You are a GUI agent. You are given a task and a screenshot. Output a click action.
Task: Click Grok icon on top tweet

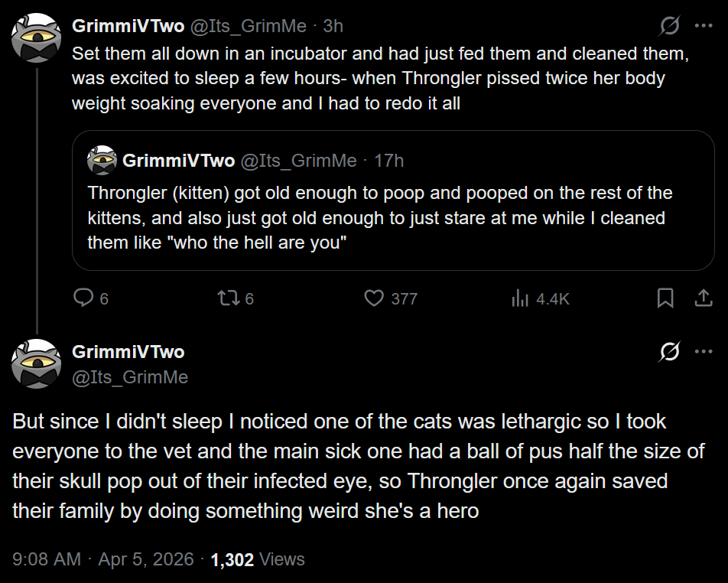point(670,25)
